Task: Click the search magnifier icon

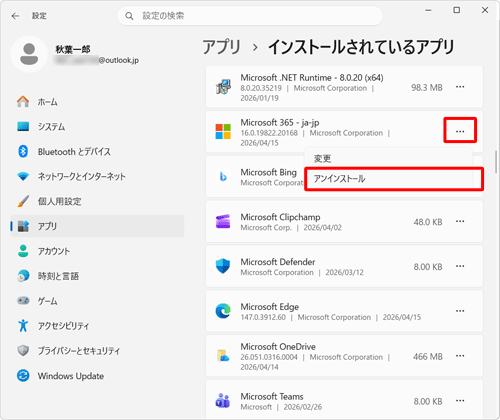Action: click(129, 16)
